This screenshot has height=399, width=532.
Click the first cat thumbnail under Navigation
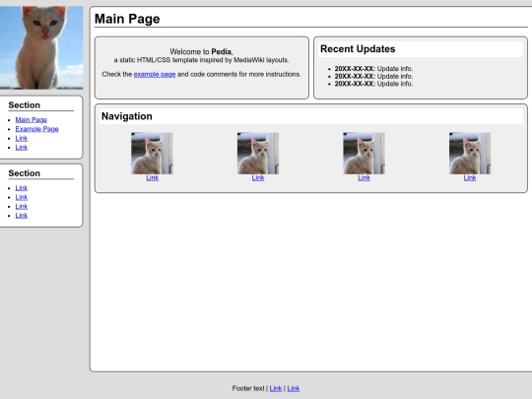[x=152, y=154]
